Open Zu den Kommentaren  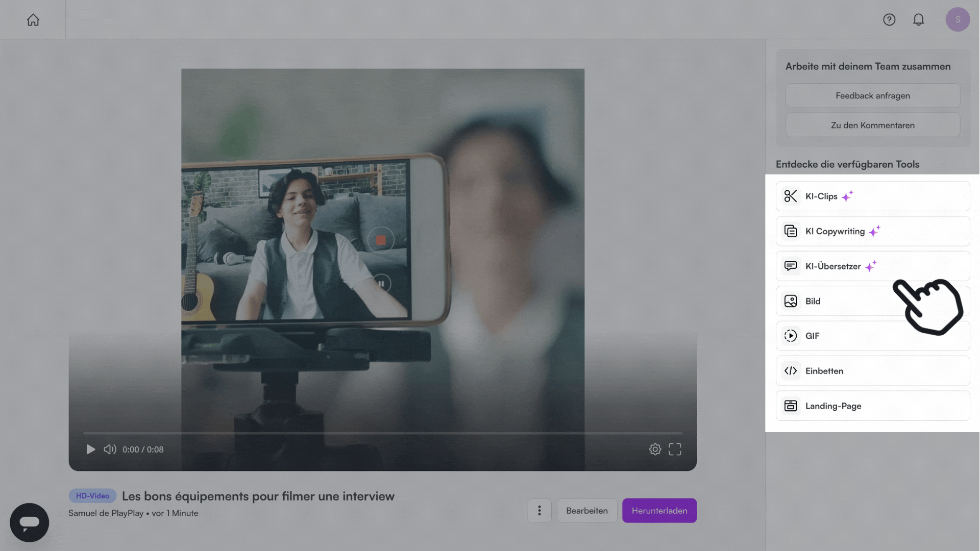click(873, 125)
